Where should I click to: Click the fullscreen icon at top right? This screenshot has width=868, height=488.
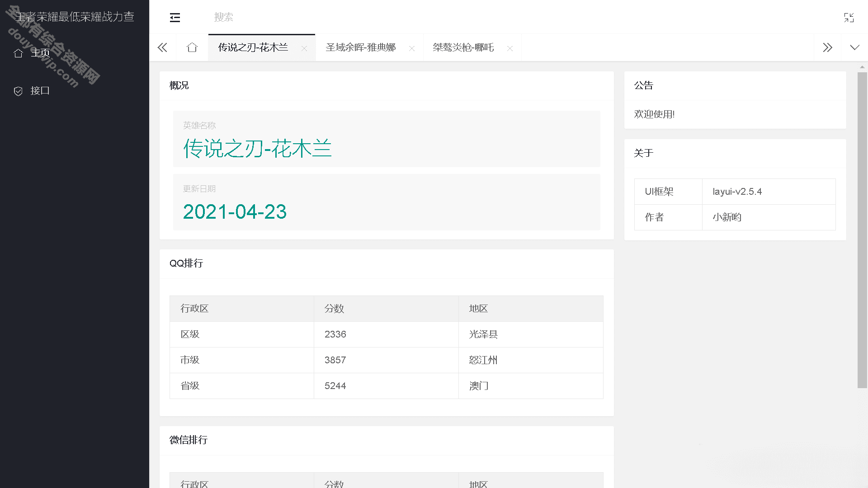[x=849, y=18]
